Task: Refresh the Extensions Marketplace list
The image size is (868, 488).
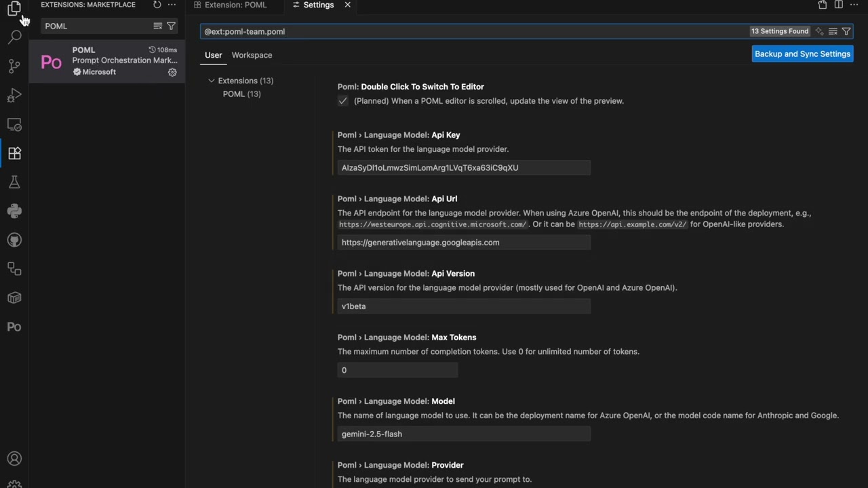Action: click(157, 5)
